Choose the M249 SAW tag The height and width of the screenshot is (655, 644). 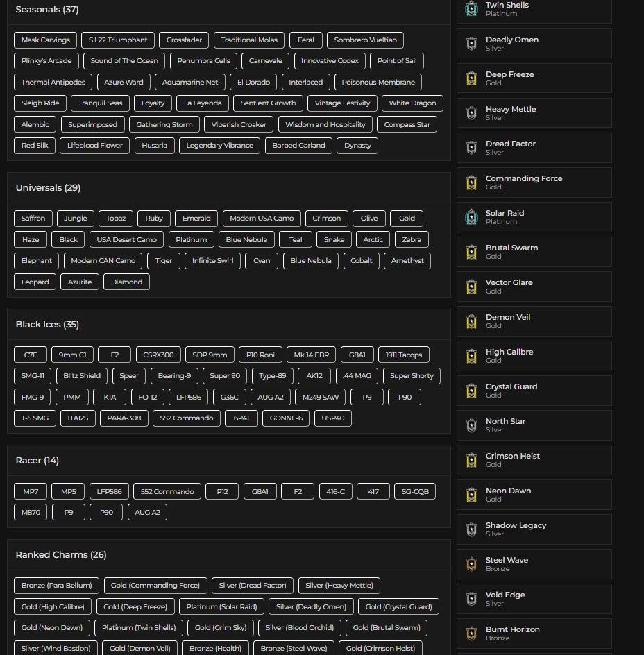tap(321, 397)
